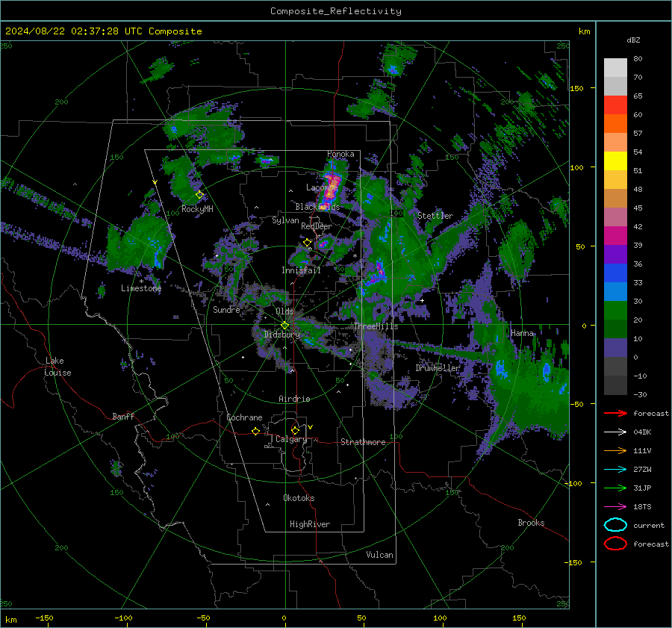This screenshot has height=628, width=672.
Task: Click the Lake Louise label
Action: (x=57, y=367)
